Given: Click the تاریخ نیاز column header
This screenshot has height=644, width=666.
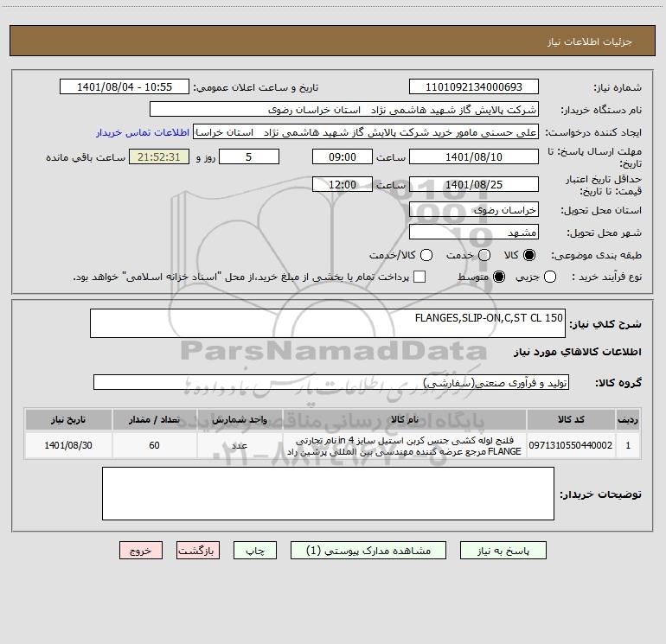Looking at the screenshot, I should point(68,419).
